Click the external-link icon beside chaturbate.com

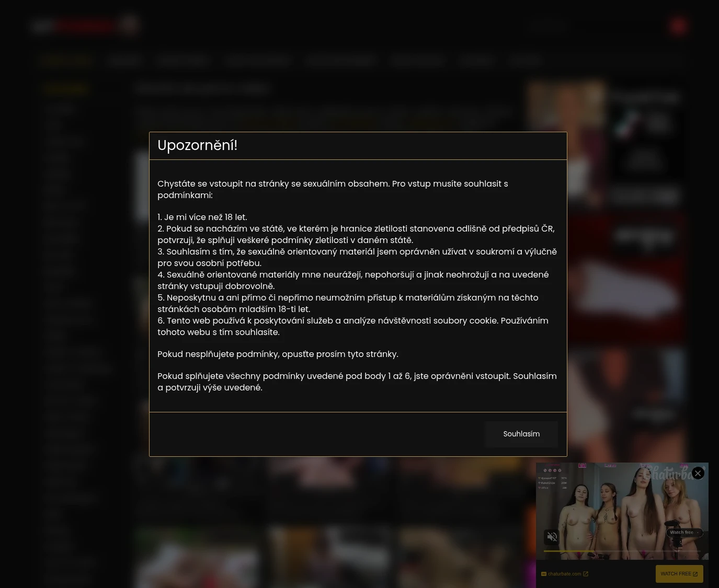tap(586, 574)
